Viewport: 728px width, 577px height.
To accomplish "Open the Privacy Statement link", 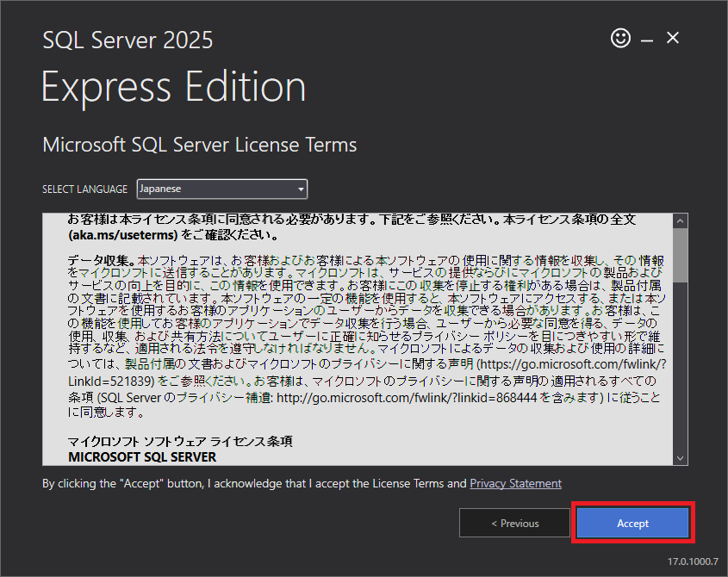I will (x=515, y=484).
